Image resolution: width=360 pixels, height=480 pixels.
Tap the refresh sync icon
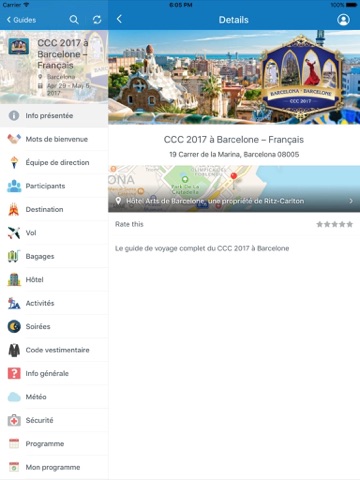[x=97, y=20]
